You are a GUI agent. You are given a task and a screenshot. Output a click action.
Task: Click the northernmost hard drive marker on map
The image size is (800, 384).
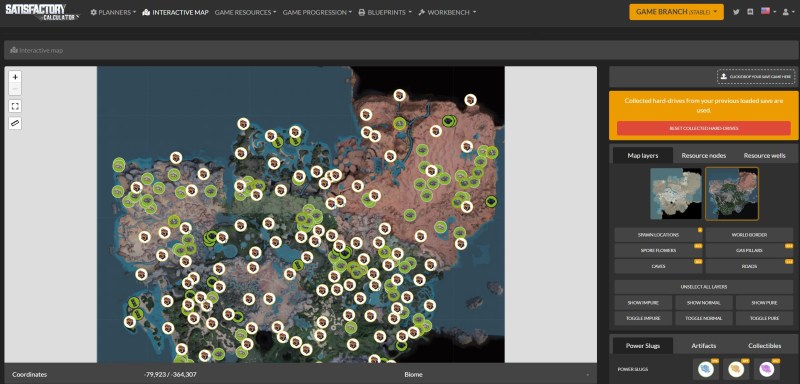399,95
